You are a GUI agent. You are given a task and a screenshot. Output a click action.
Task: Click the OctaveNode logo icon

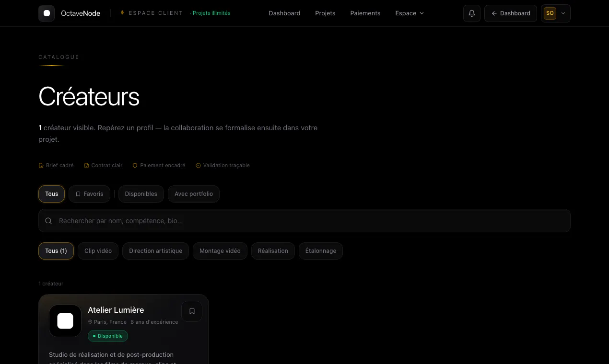click(47, 13)
